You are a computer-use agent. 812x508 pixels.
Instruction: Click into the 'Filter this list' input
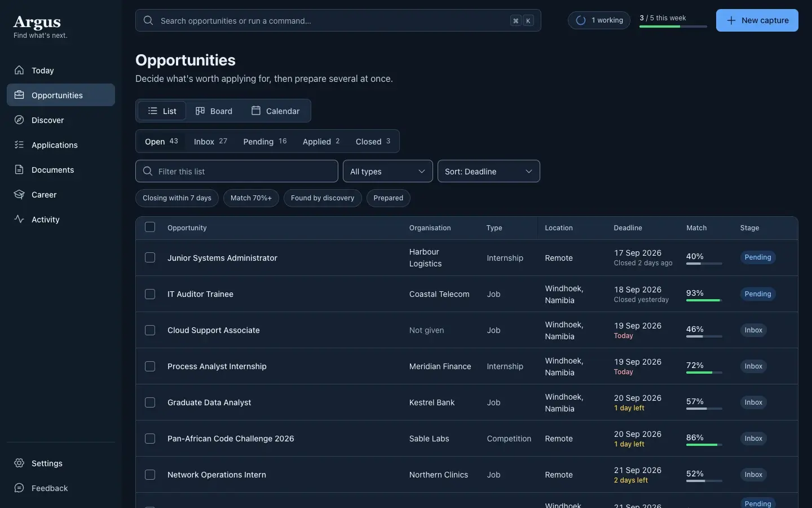(x=237, y=171)
